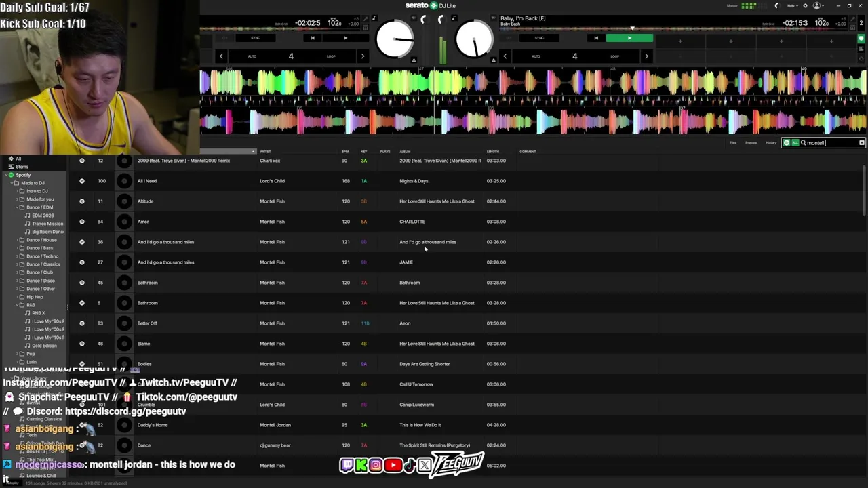Toggle AUTO loop on right deck

pyautogui.click(x=536, y=56)
